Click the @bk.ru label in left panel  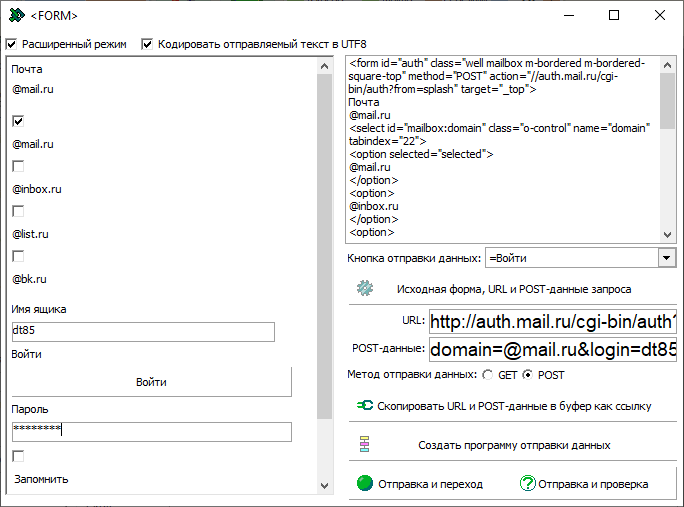click(29, 279)
